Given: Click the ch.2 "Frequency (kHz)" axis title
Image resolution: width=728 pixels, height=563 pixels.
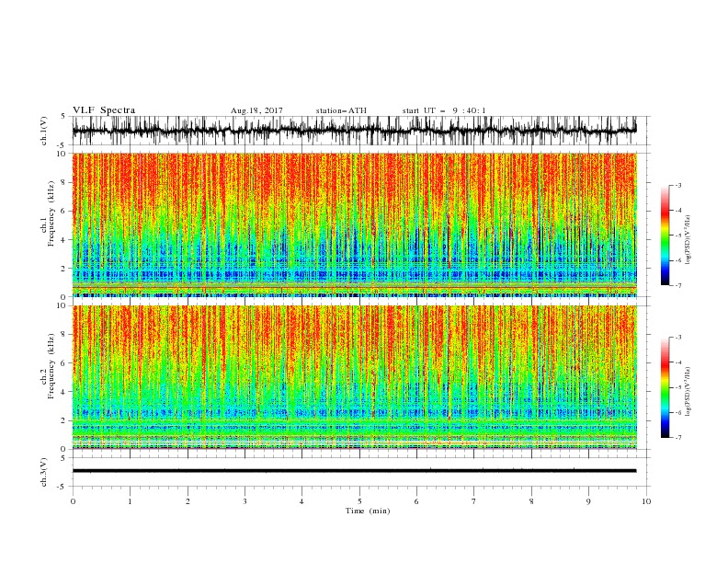Looking at the screenshot, I should (51, 366).
